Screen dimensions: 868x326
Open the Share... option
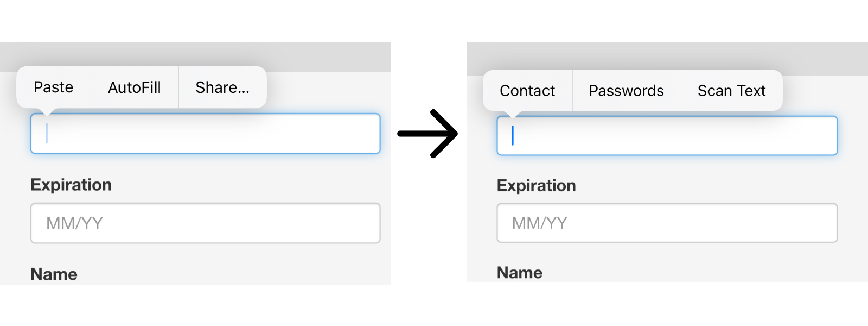222,87
